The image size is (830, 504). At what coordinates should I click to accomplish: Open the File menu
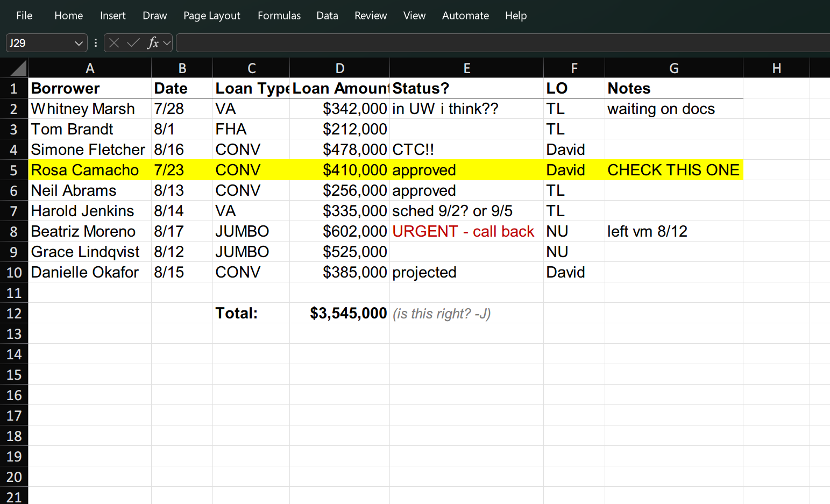click(x=24, y=16)
